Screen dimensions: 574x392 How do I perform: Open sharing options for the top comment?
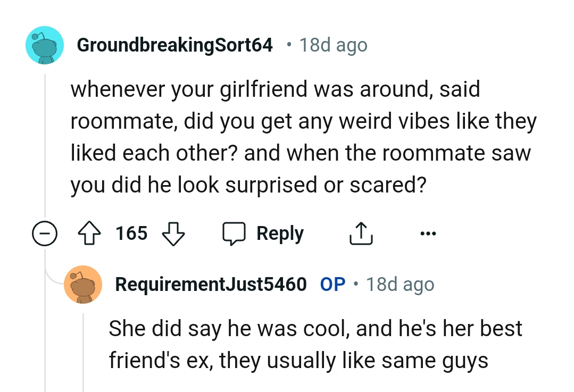361,233
